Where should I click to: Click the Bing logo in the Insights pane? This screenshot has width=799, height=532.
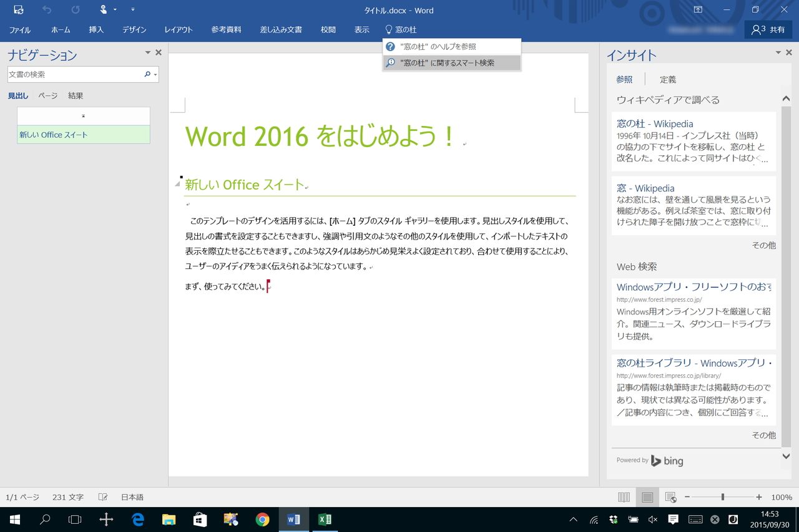667,460
